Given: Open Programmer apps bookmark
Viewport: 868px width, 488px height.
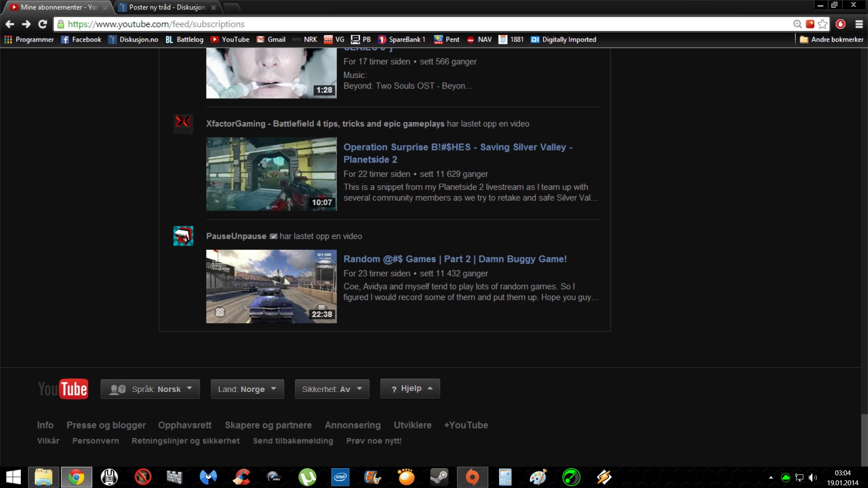Looking at the screenshot, I should click(29, 39).
